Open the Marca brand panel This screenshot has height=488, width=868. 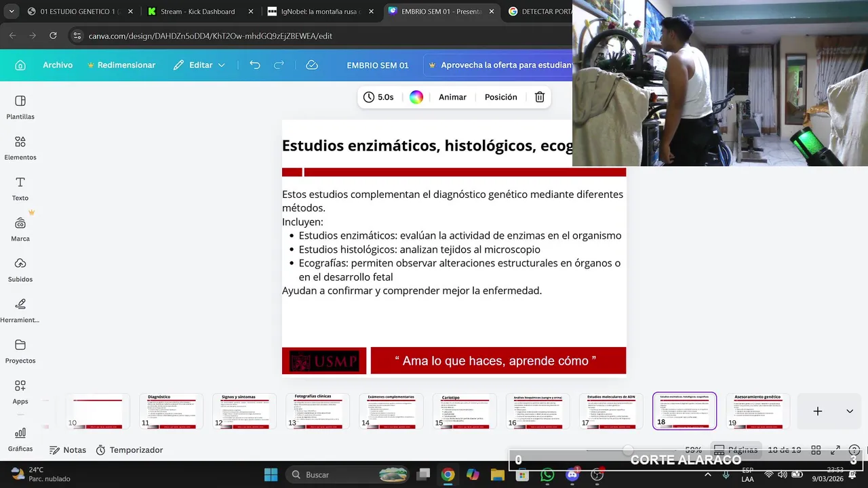(20, 229)
